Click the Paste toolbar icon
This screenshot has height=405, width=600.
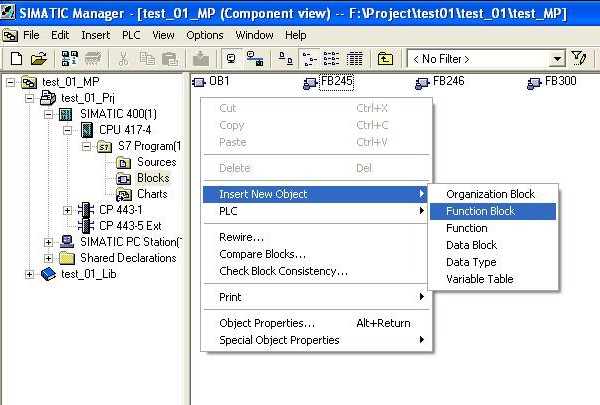click(x=170, y=59)
